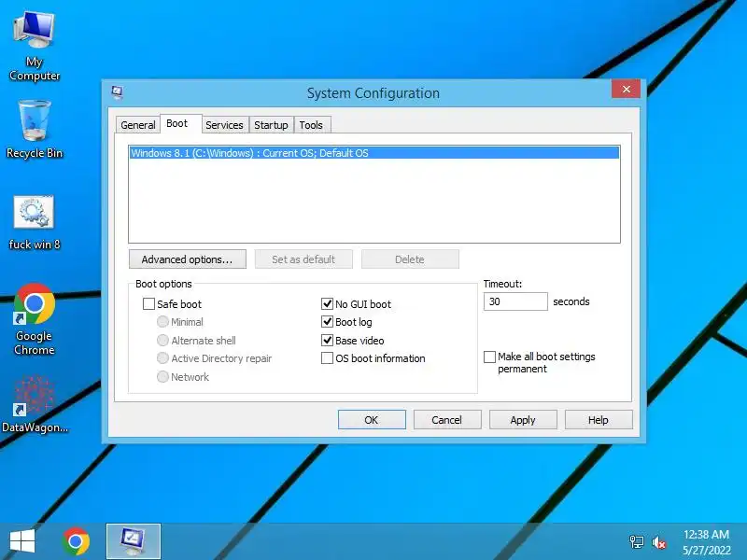
Task: Click the Delete boot entry button
Action: pos(410,259)
